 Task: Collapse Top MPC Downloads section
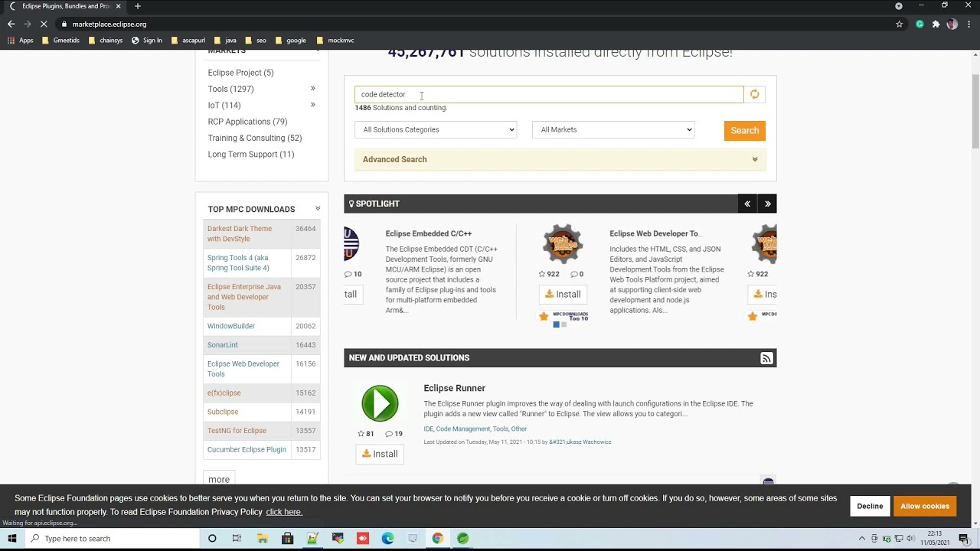pos(318,208)
